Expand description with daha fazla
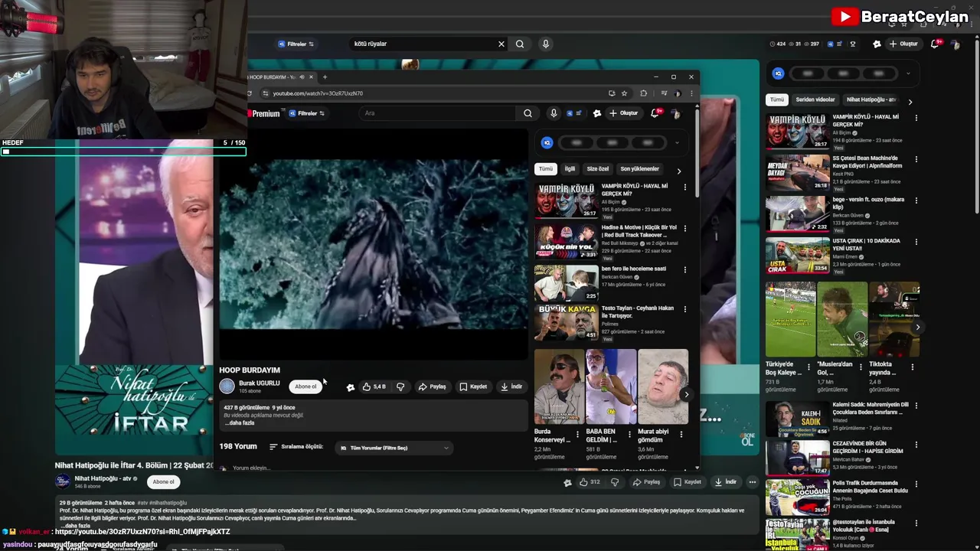980x551 pixels. point(240,422)
